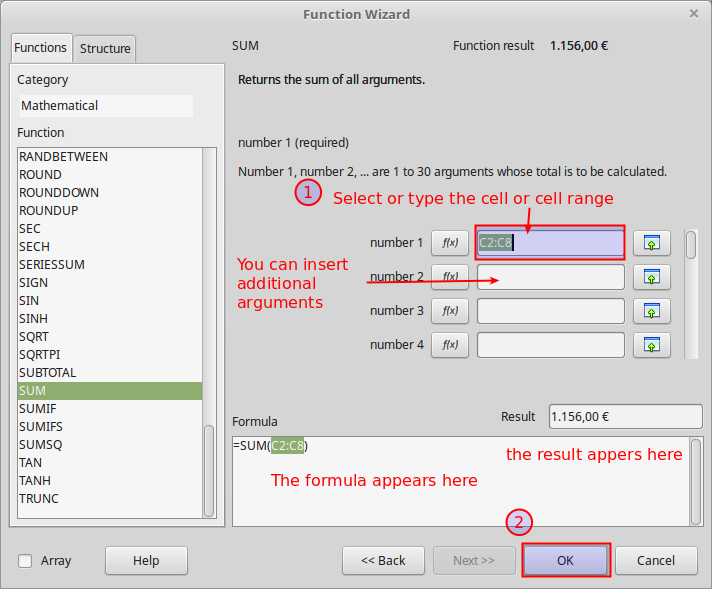Image resolution: width=712 pixels, height=589 pixels.
Task: Click shrink icon beside number 2 field
Action: pos(652,277)
